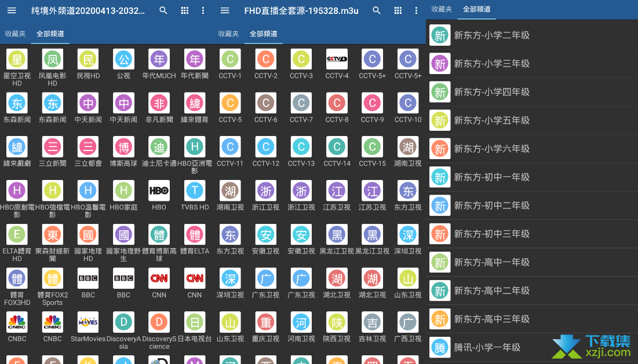The image size is (638, 364).
Task: Select the DiscoveryAsia channel
Action: pos(123,330)
